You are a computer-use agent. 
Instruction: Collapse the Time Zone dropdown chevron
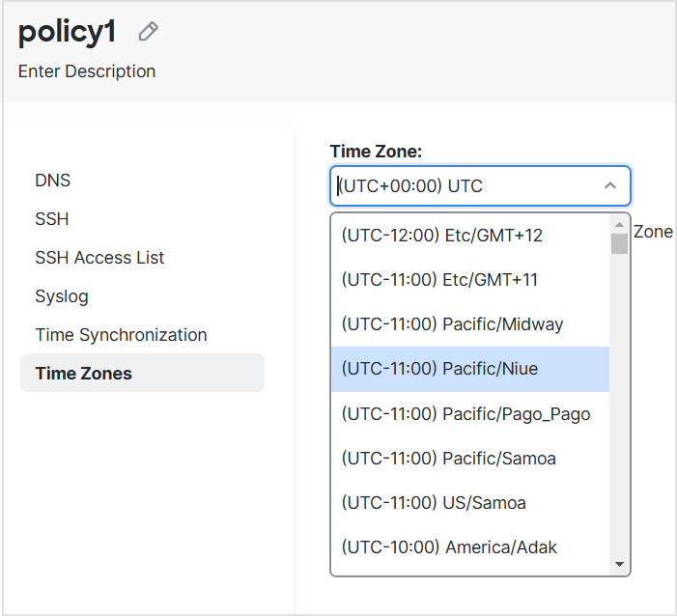609,185
